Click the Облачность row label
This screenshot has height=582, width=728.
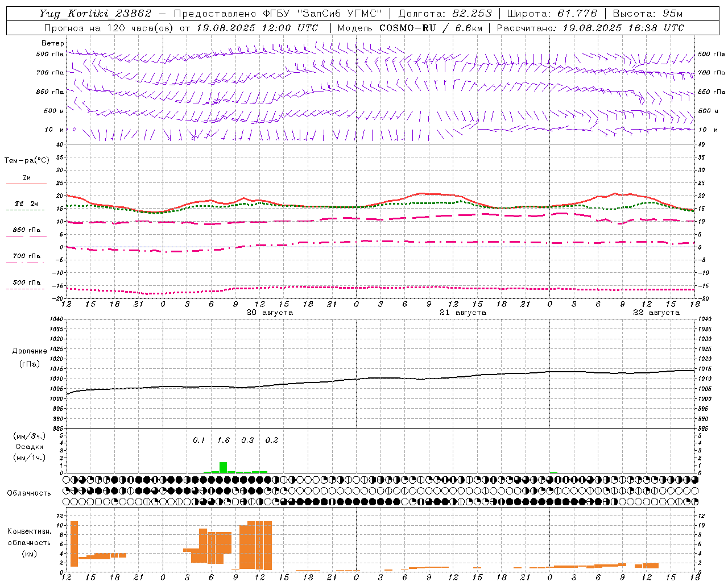point(29,493)
